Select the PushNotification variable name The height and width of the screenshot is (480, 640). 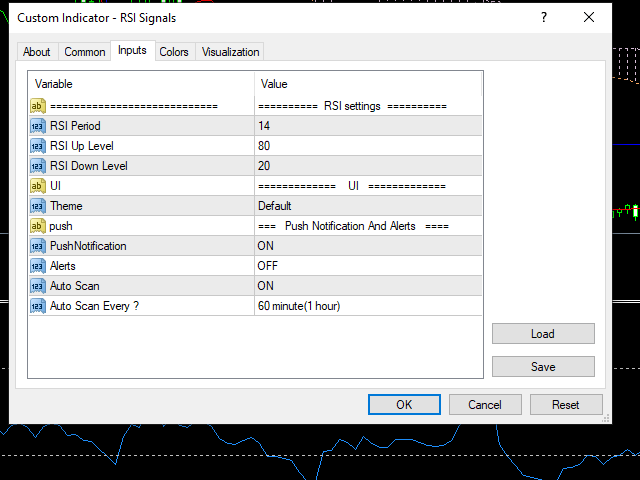pos(88,246)
